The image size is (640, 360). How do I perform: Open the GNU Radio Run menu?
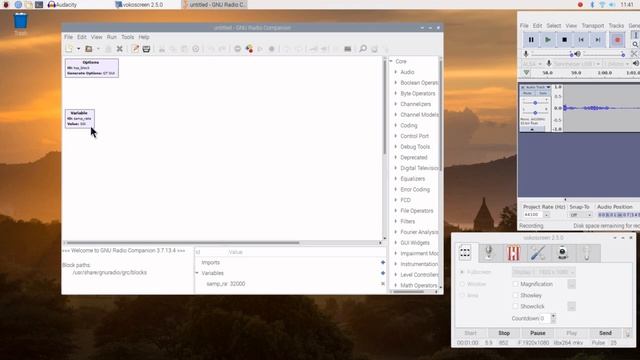[112, 37]
